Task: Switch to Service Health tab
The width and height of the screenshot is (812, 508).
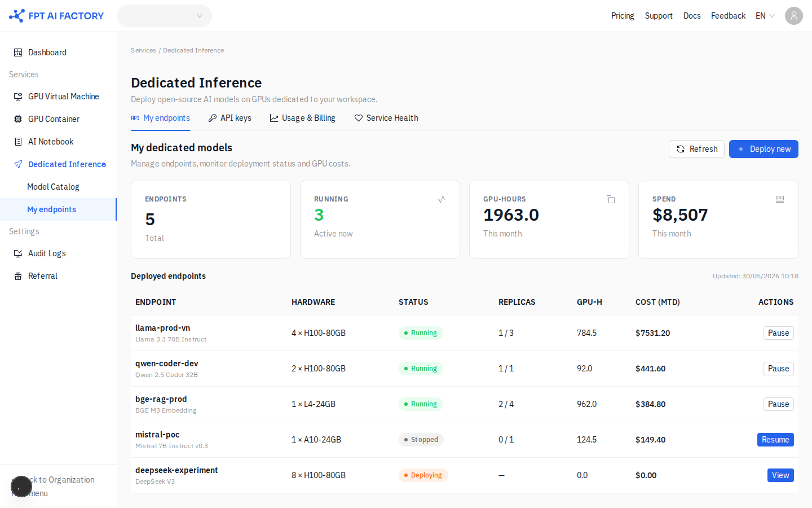Action: tap(386, 118)
